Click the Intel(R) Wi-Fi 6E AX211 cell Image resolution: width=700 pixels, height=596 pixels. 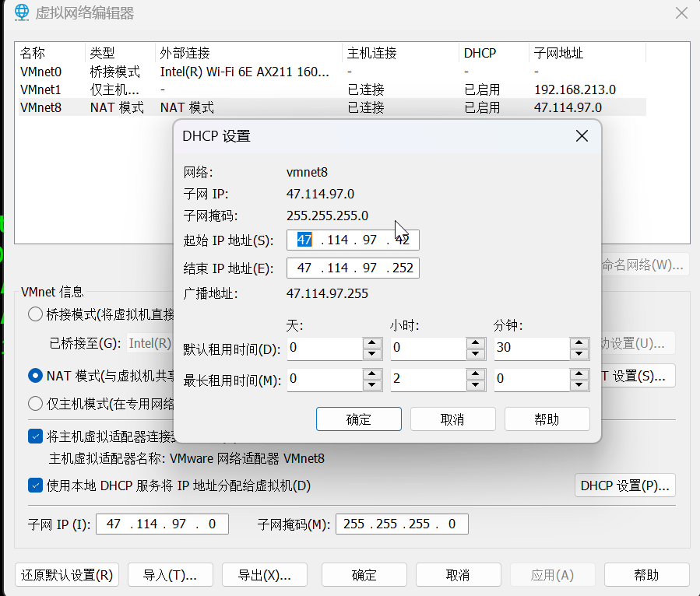coord(244,72)
